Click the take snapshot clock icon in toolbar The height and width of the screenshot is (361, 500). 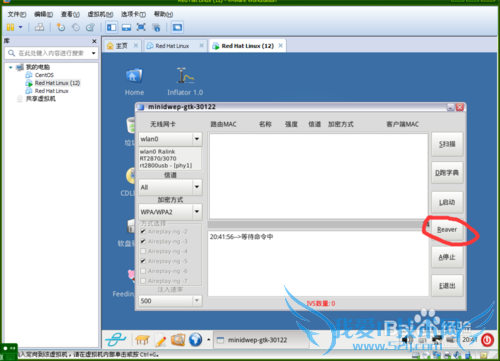61,27
